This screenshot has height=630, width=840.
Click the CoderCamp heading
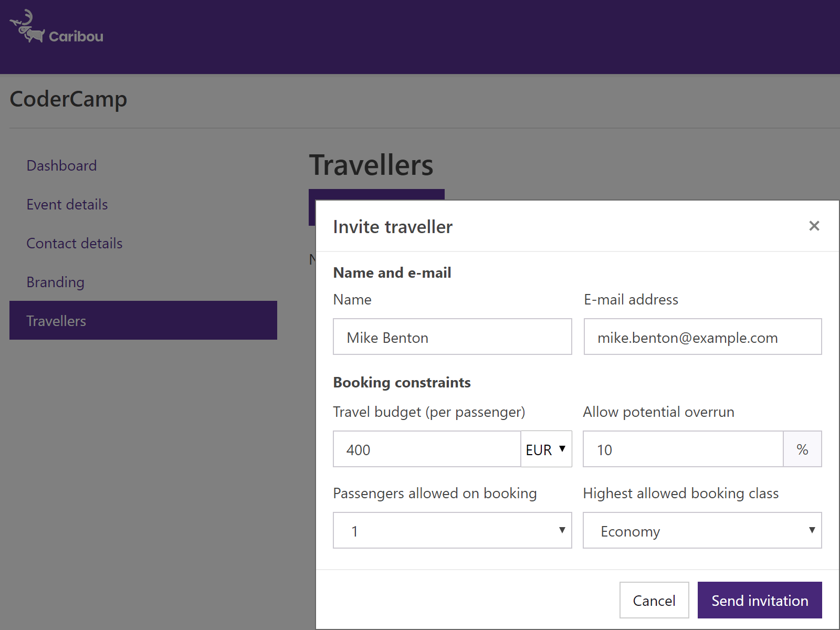68,99
